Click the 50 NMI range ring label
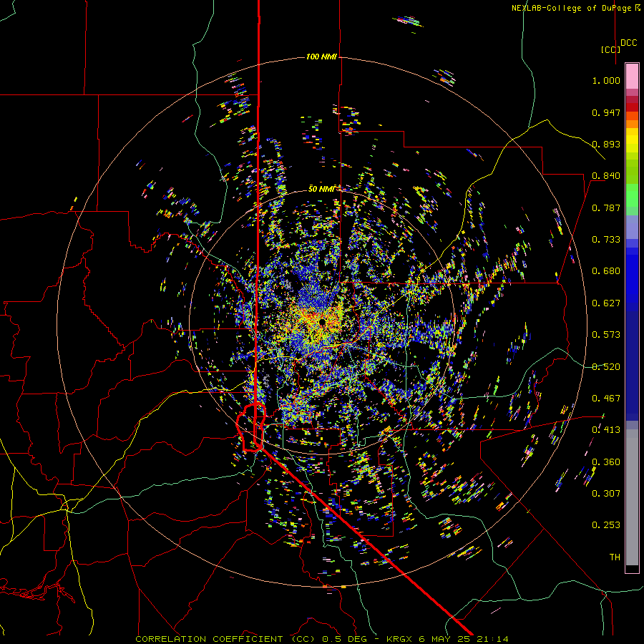 point(321,189)
